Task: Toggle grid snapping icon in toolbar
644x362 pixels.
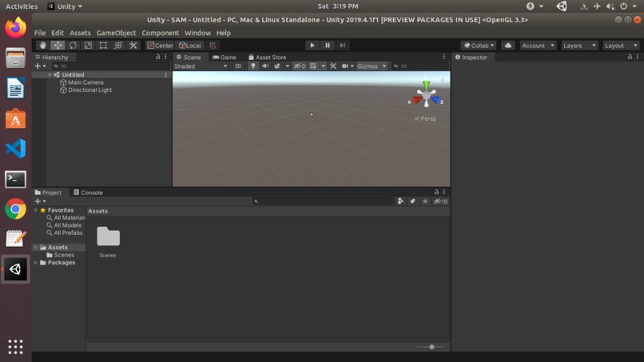Action: (213, 46)
